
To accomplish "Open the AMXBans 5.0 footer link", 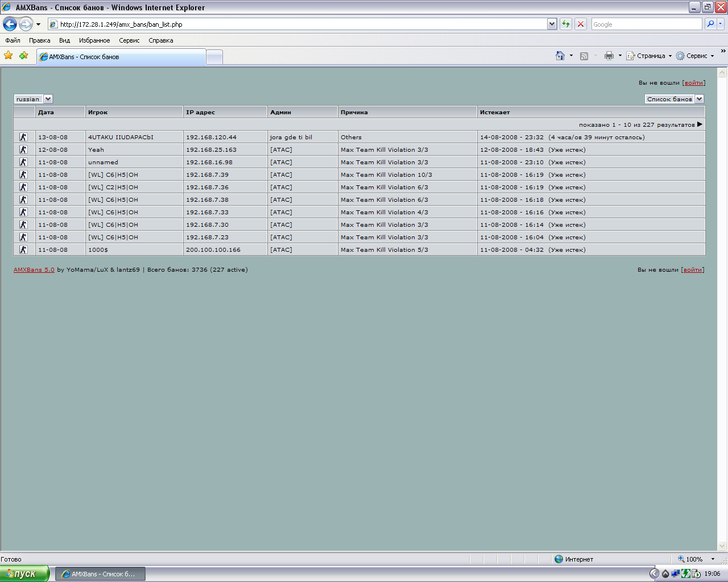I will pos(34,269).
